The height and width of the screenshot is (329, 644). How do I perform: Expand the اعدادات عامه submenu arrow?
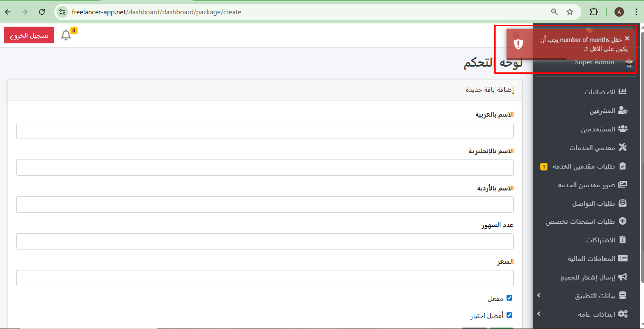coord(539,314)
